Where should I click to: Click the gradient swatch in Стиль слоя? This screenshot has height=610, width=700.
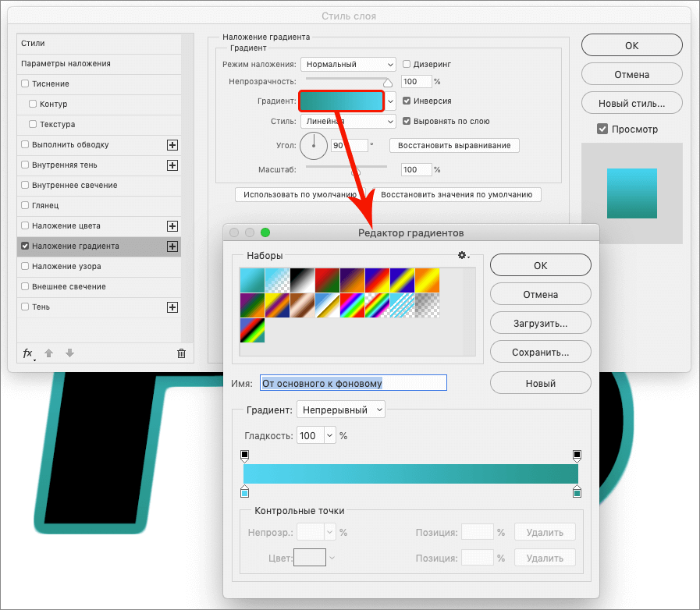[x=341, y=101]
